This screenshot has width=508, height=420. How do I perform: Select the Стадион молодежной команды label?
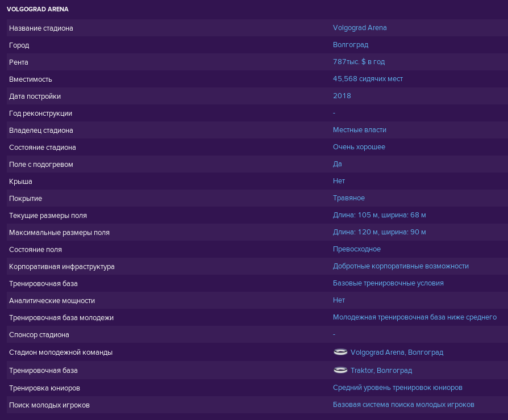coord(61,352)
